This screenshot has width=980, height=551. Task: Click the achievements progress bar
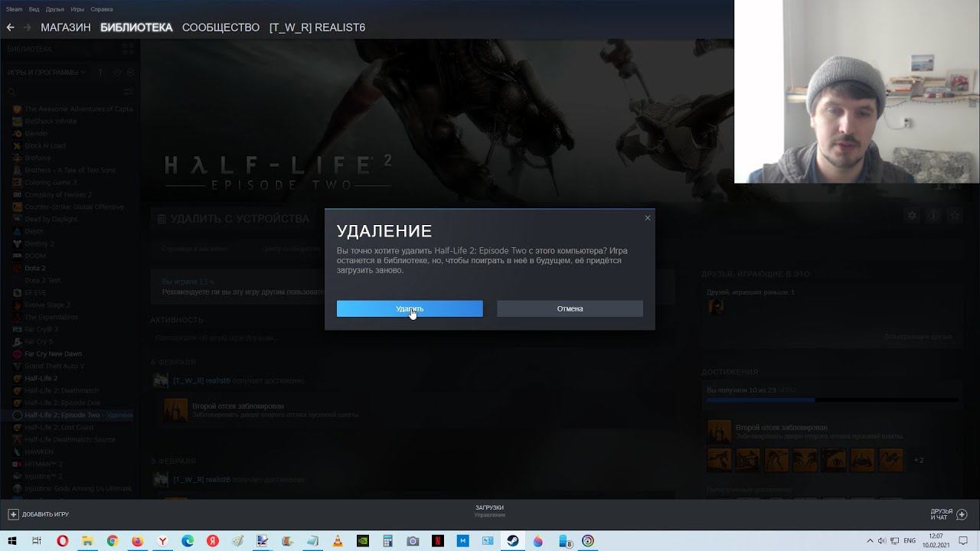832,399
